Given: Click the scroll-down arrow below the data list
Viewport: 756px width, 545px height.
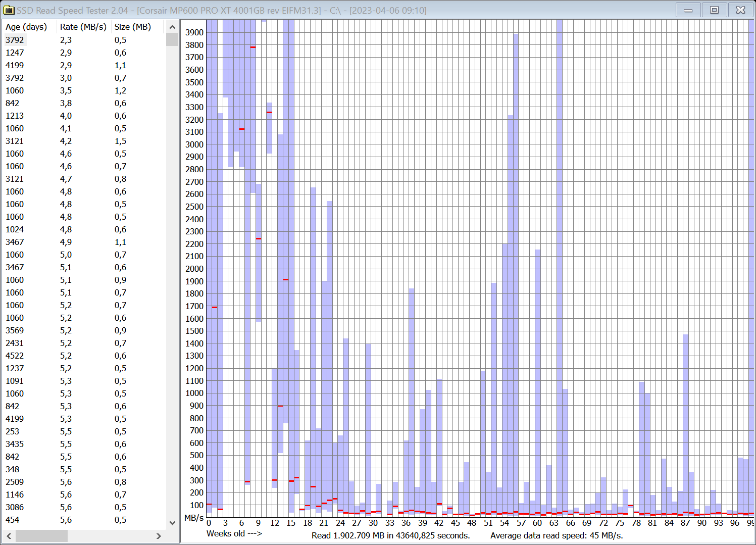Looking at the screenshot, I should coord(172,523).
